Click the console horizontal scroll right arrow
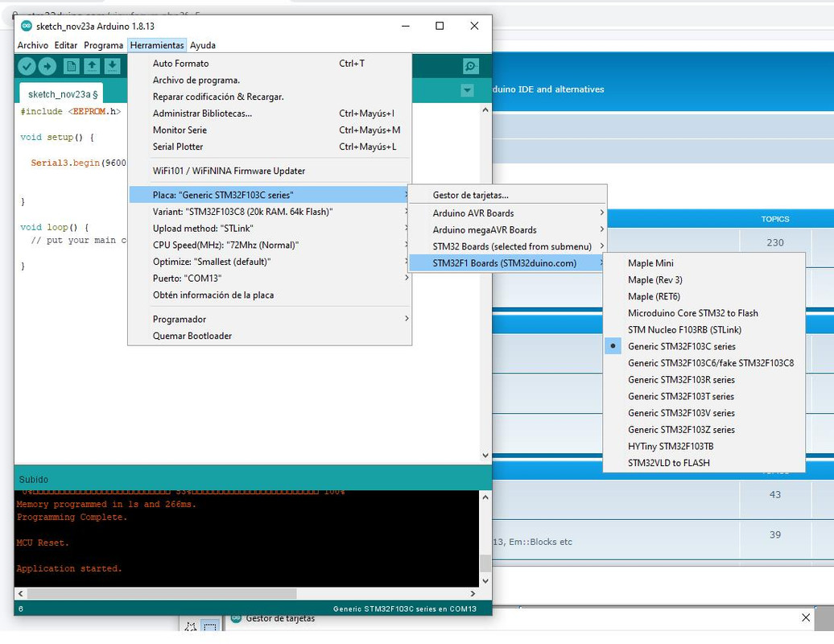The width and height of the screenshot is (834, 644). (473, 593)
